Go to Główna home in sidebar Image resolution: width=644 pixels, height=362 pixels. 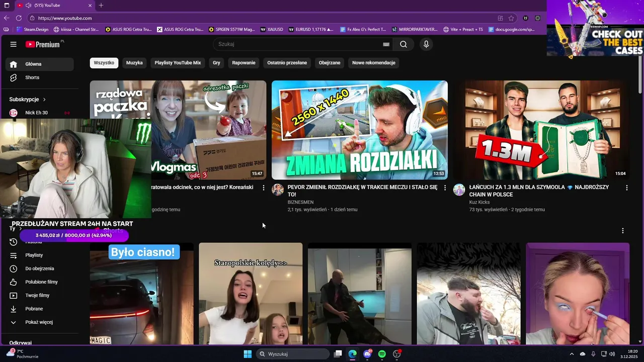point(40,64)
